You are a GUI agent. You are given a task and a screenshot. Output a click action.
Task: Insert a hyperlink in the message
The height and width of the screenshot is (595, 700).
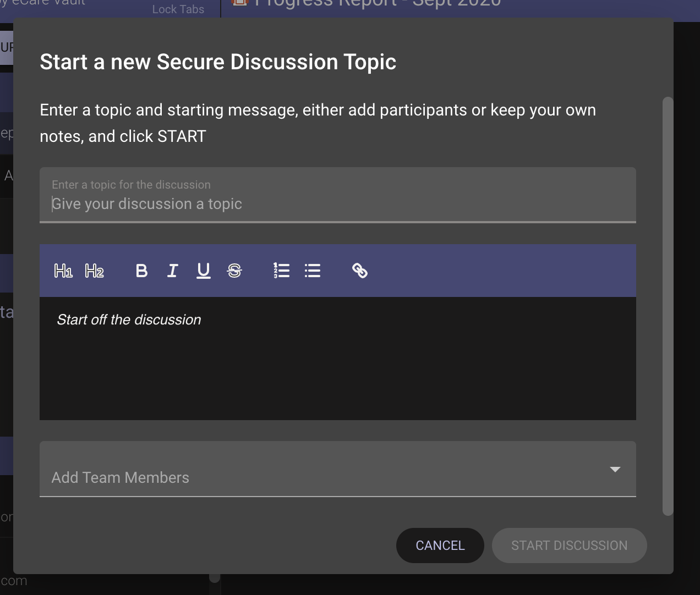coord(360,271)
